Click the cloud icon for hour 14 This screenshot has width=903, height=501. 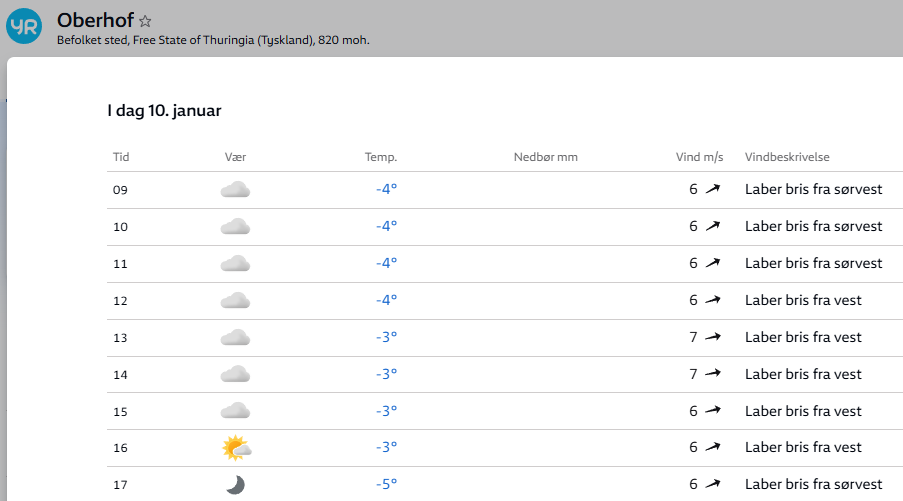click(235, 374)
